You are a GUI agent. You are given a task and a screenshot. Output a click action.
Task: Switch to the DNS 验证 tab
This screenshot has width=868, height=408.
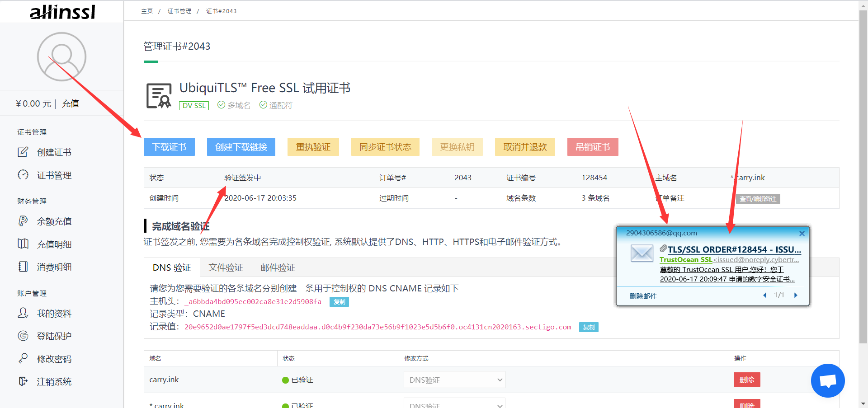[172, 267]
